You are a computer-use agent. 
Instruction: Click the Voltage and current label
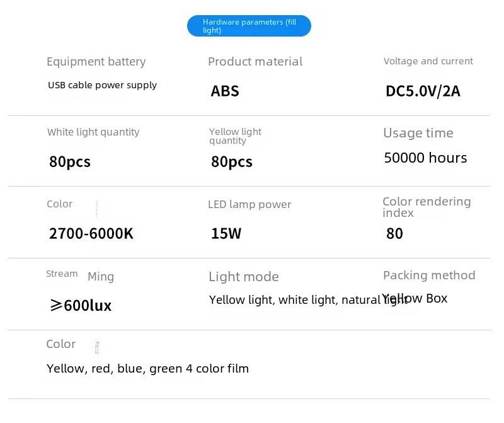428,61
